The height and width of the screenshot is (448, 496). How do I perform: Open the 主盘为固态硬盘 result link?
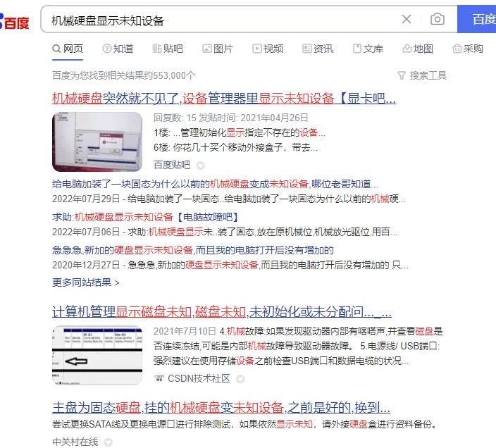(221, 407)
